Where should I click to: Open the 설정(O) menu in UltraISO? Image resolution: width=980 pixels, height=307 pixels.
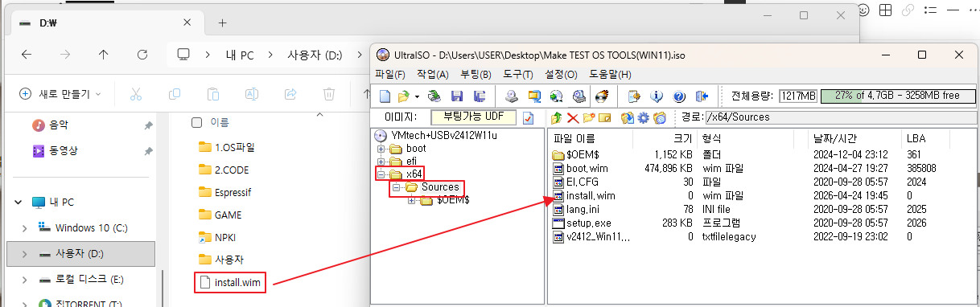pos(561,75)
